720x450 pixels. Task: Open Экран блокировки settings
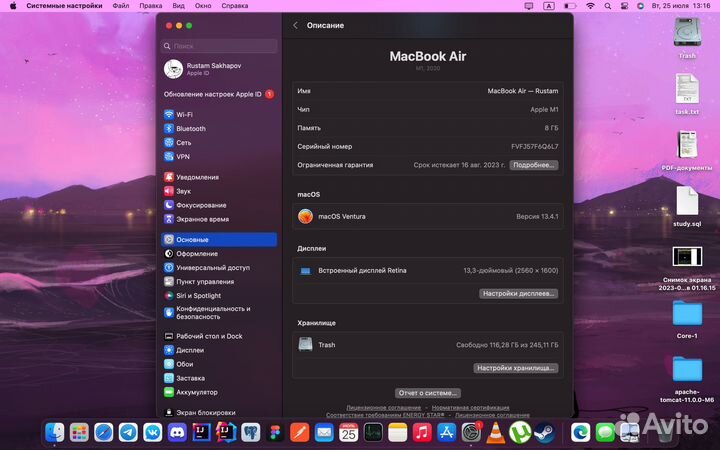pos(200,412)
